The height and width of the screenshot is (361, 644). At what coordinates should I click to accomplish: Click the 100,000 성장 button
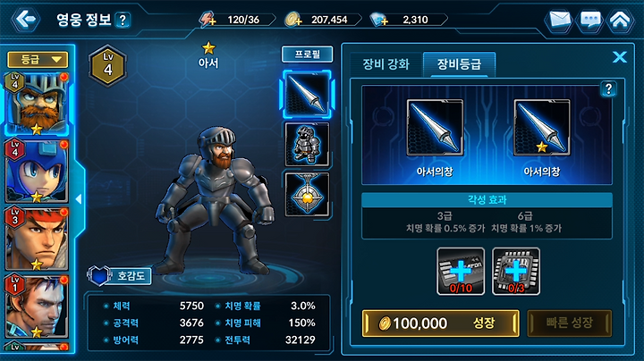coord(440,323)
